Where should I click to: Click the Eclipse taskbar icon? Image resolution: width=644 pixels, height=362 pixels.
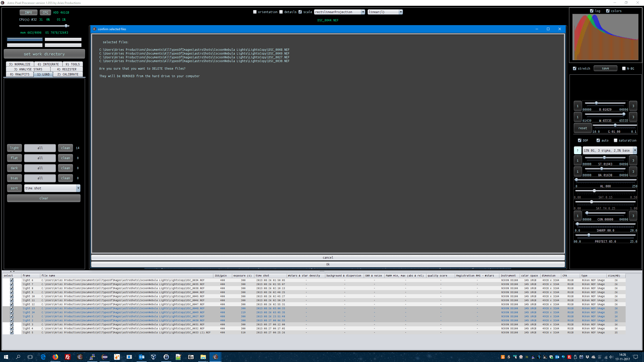click(x=105, y=357)
